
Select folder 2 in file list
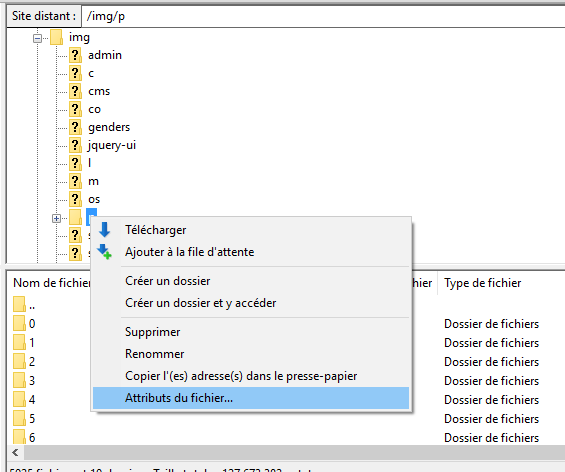pos(25,361)
